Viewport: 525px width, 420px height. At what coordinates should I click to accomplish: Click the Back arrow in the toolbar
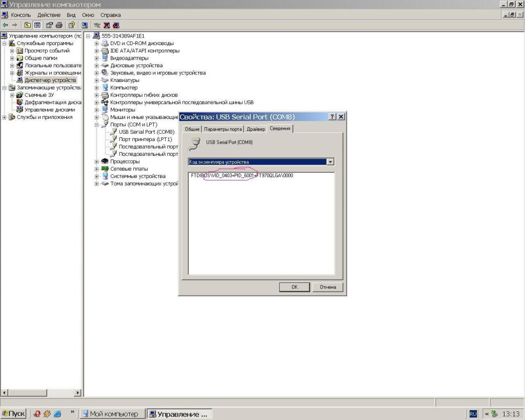[x=5, y=25]
